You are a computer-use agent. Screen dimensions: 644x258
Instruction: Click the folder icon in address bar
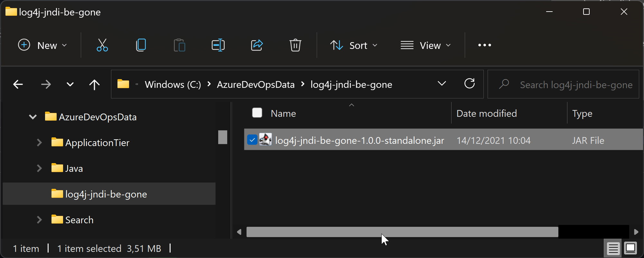pyautogui.click(x=123, y=84)
